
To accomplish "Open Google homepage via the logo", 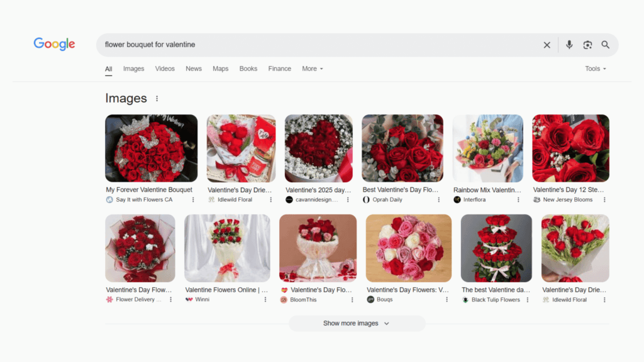I will pos(54,44).
